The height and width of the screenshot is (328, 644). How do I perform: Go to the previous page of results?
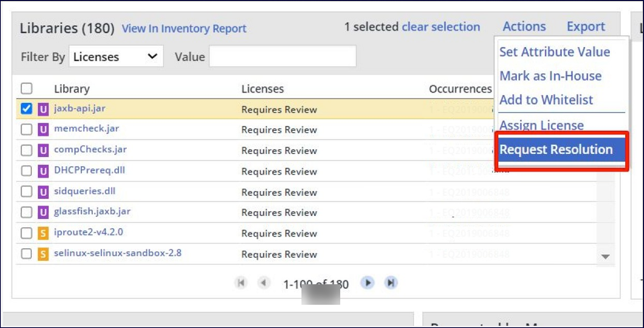coord(264,283)
